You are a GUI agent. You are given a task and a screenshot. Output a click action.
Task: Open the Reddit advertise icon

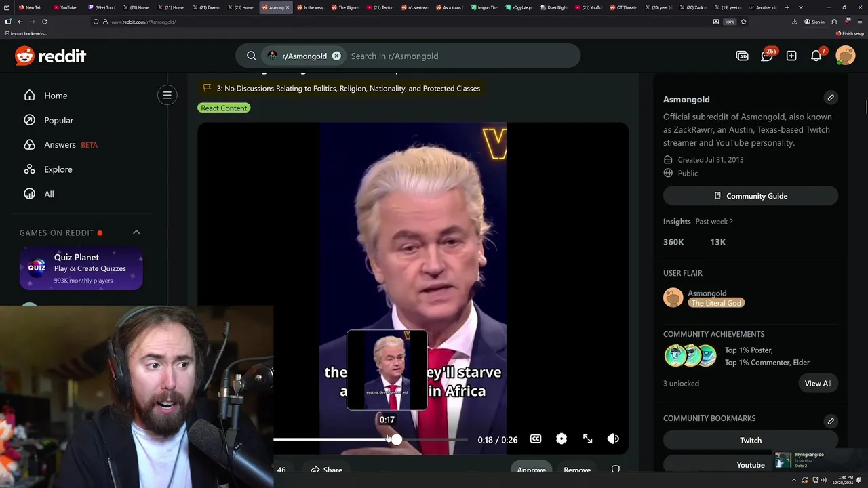742,56
